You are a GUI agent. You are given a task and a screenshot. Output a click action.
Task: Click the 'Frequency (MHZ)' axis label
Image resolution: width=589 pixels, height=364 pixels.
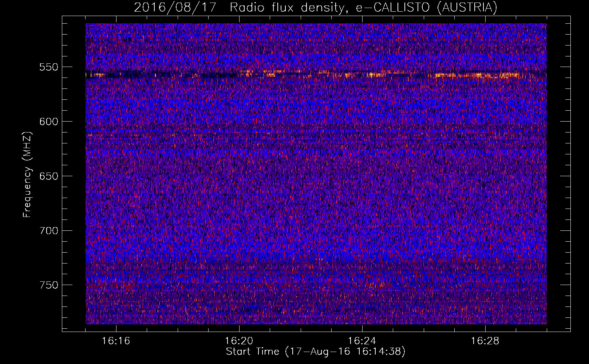click(x=27, y=175)
